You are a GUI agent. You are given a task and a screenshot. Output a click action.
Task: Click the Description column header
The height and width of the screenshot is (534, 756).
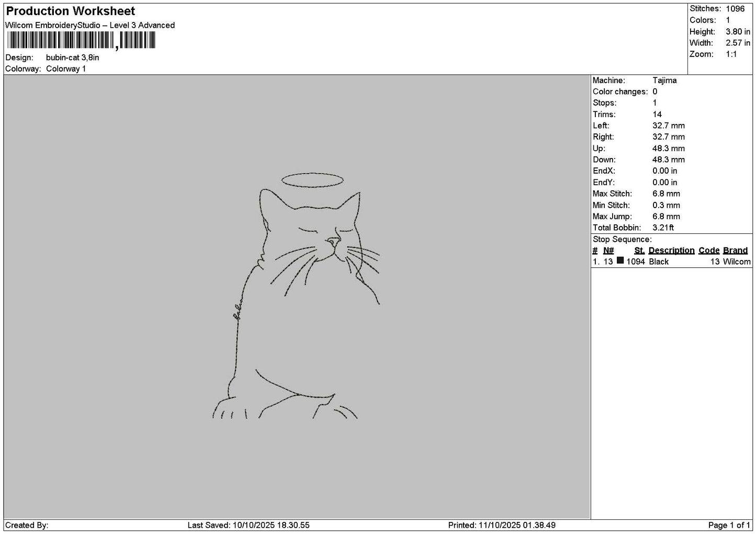tap(672, 251)
